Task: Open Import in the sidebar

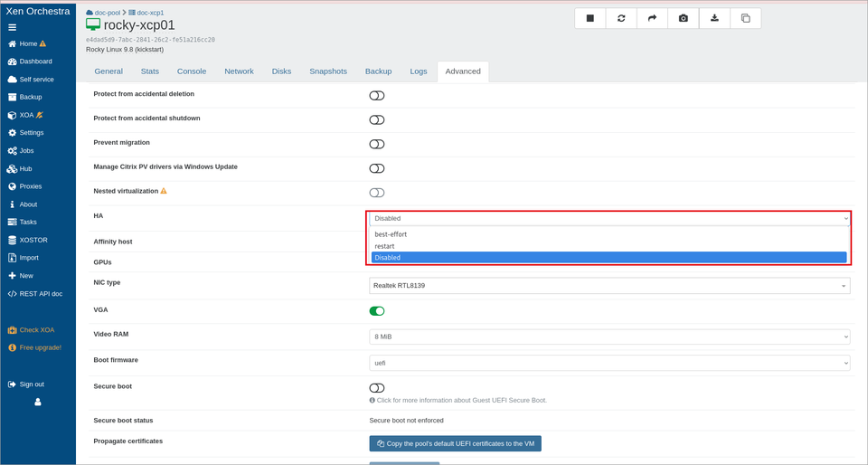Action: (24, 258)
